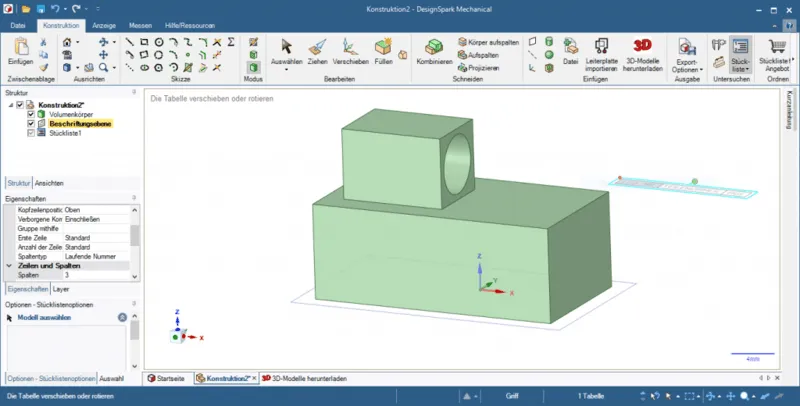Click the Kurzanleitung side panel tab
This screenshot has height=406, width=800.
(789, 110)
